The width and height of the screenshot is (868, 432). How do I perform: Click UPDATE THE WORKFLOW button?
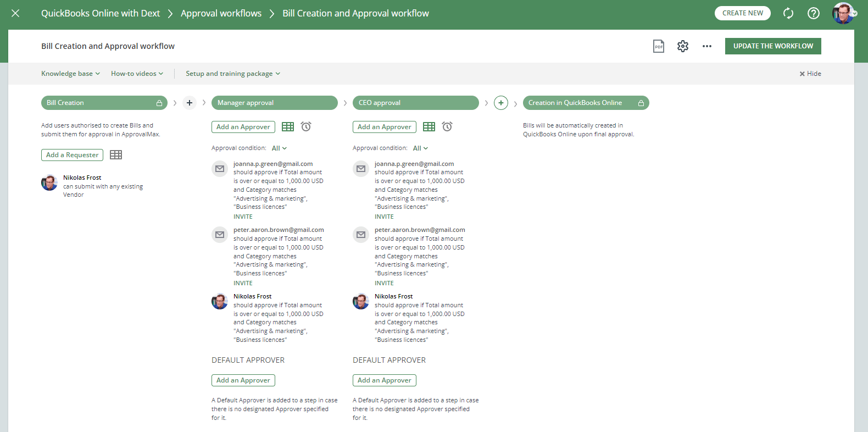coord(773,46)
